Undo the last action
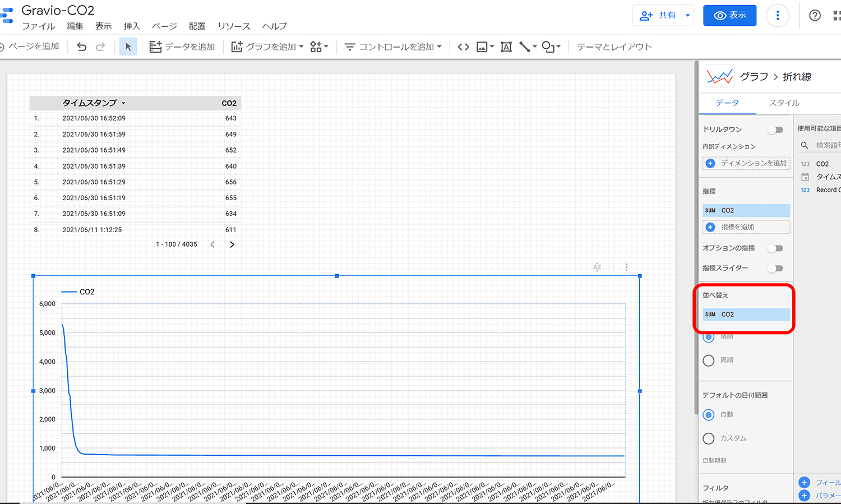 click(x=82, y=47)
